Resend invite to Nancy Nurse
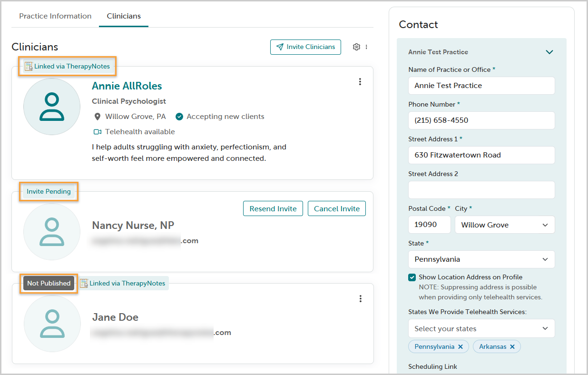 [273, 208]
